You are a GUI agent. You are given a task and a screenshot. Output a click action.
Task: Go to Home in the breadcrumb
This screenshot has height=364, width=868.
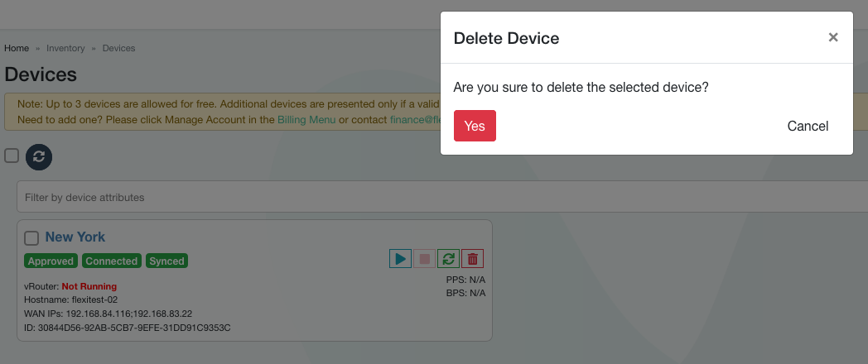click(17, 48)
